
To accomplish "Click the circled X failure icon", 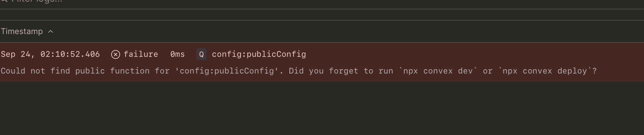I will [x=116, y=54].
